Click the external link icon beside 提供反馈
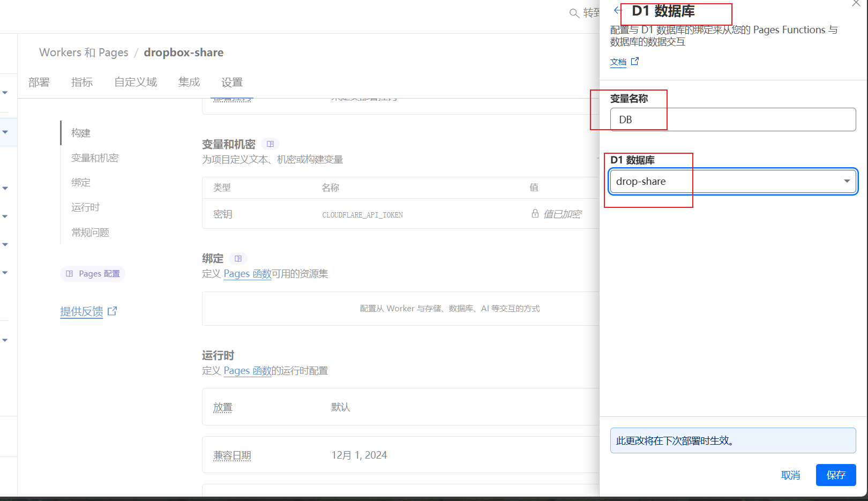Viewport: 868px width, 501px height. coord(112,311)
